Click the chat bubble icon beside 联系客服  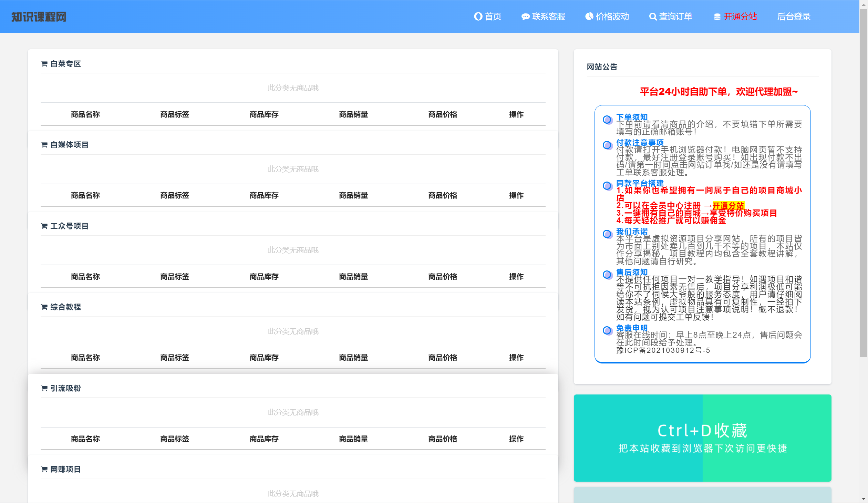[525, 17]
